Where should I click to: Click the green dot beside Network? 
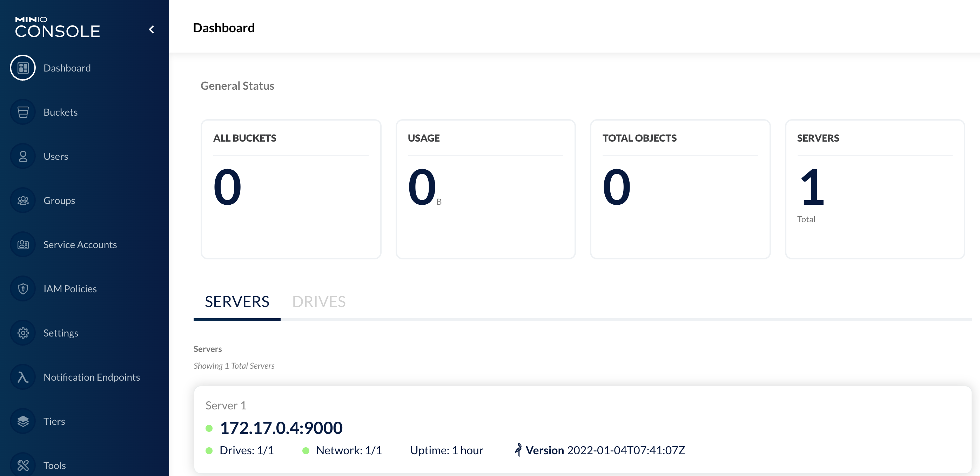306,451
